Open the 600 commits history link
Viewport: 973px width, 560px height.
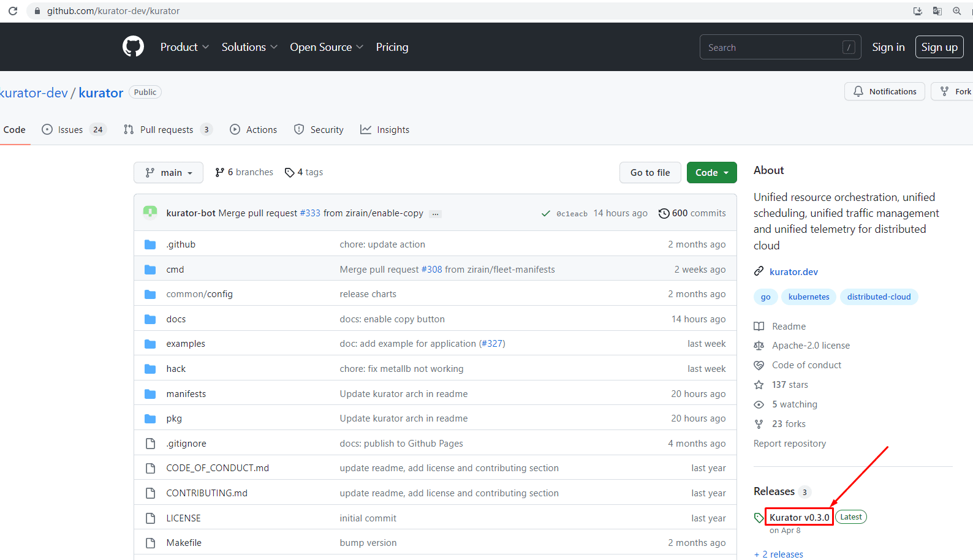pyautogui.click(x=692, y=213)
